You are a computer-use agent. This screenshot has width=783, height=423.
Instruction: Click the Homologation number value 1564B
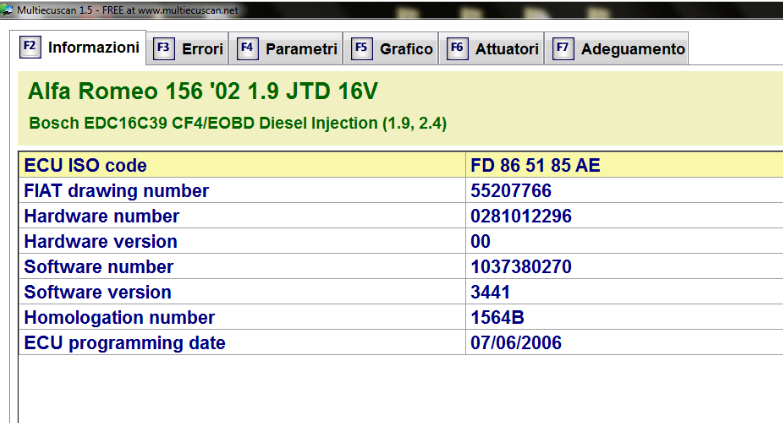[x=497, y=318]
